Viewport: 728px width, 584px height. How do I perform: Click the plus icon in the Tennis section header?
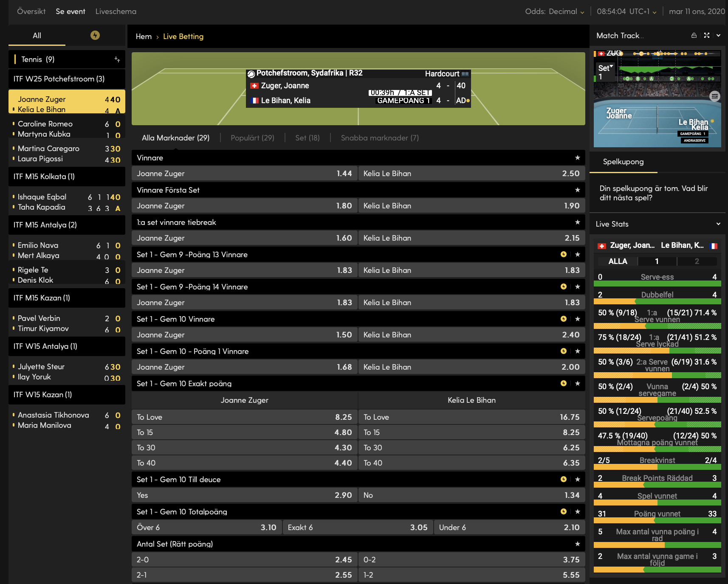117,59
